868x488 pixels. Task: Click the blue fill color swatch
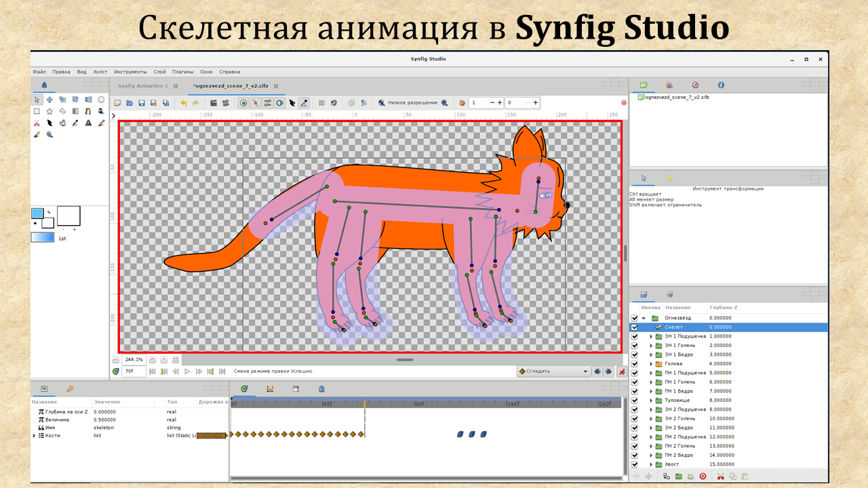37,213
